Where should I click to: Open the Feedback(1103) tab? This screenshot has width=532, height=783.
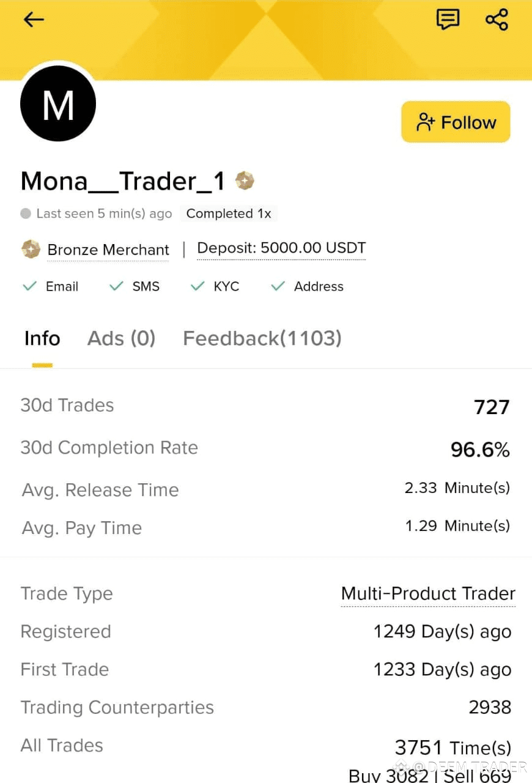(x=262, y=338)
